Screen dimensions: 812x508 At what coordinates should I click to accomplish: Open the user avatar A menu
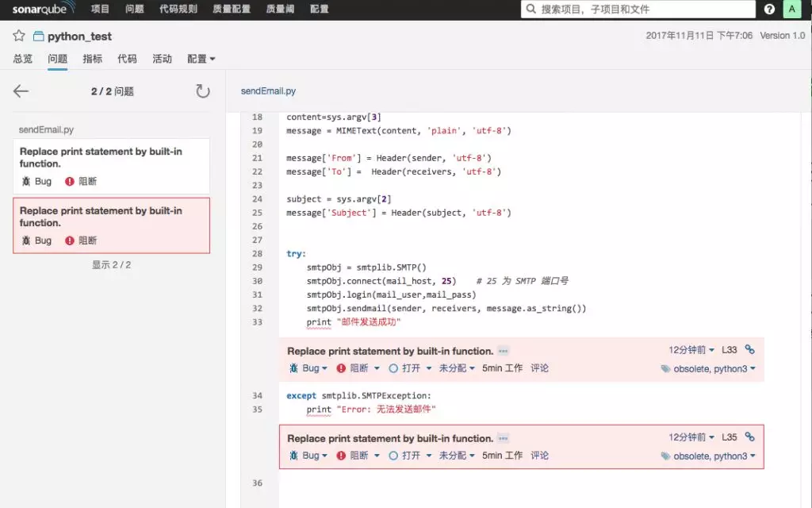tap(791, 10)
